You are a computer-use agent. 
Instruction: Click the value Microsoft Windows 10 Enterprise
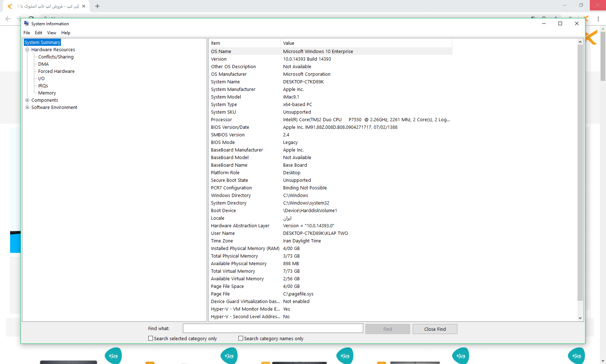[318, 52]
